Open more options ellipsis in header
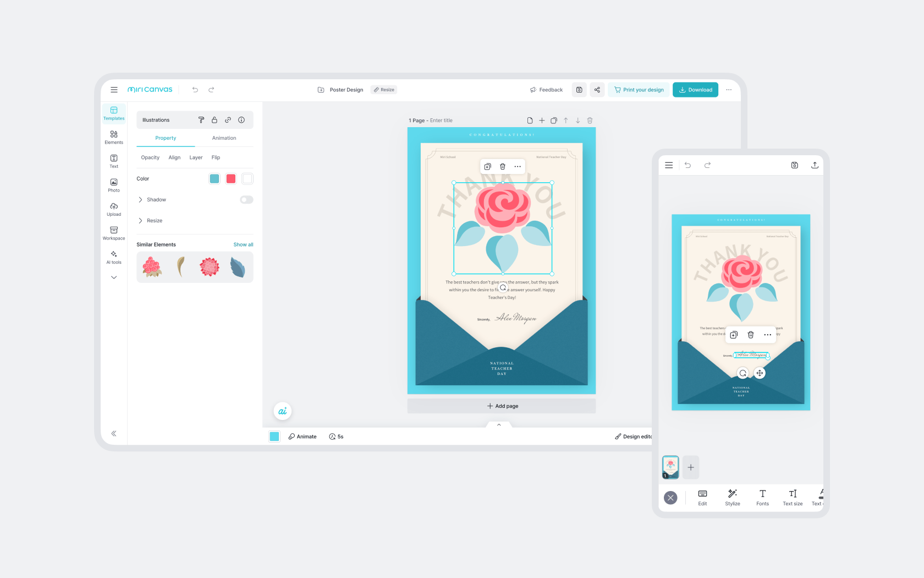 tap(729, 90)
